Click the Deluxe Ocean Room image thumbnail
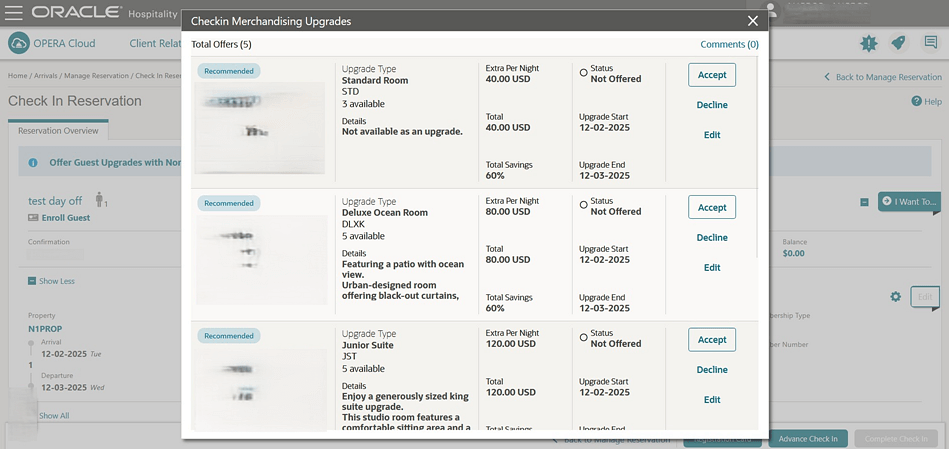The image size is (949, 449). tap(261, 260)
